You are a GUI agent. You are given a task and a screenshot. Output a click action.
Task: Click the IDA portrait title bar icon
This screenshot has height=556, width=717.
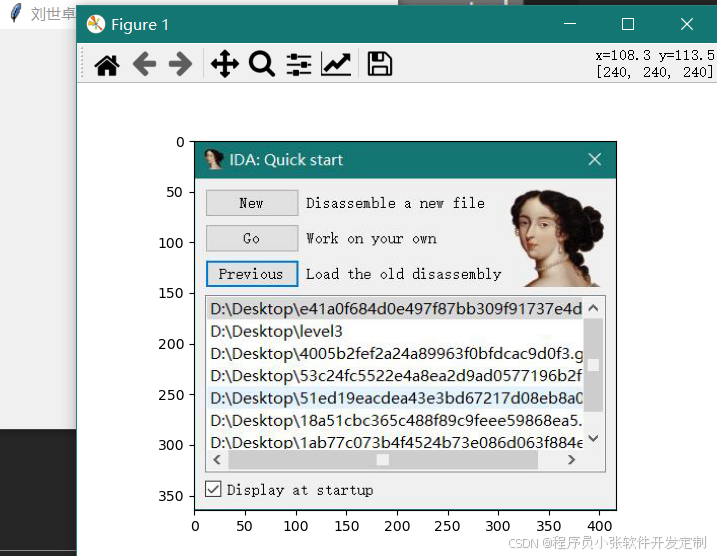[214, 160]
